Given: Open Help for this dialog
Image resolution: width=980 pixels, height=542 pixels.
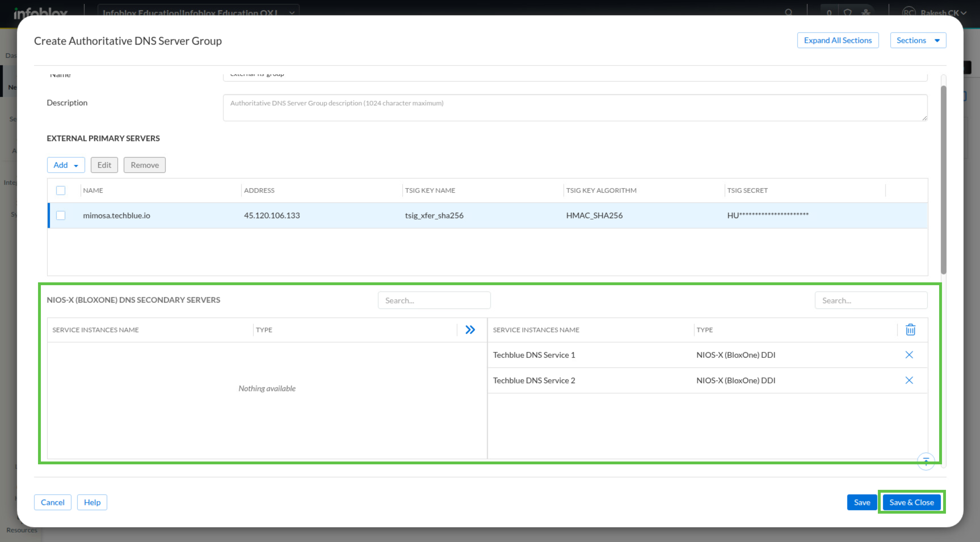Looking at the screenshot, I should pos(92,502).
